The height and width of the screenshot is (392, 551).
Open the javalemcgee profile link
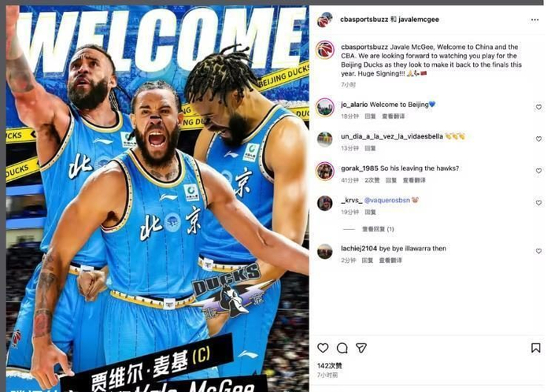(418, 20)
